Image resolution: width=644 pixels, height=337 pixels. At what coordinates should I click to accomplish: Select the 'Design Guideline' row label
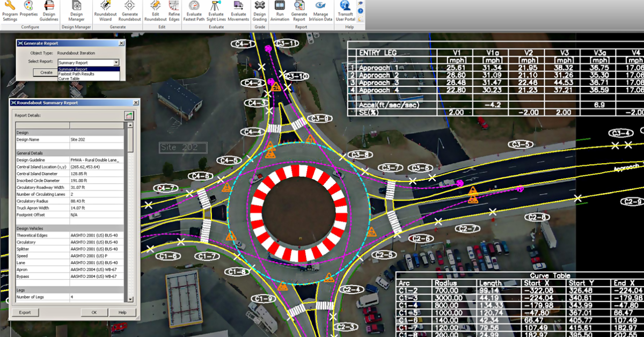point(31,160)
